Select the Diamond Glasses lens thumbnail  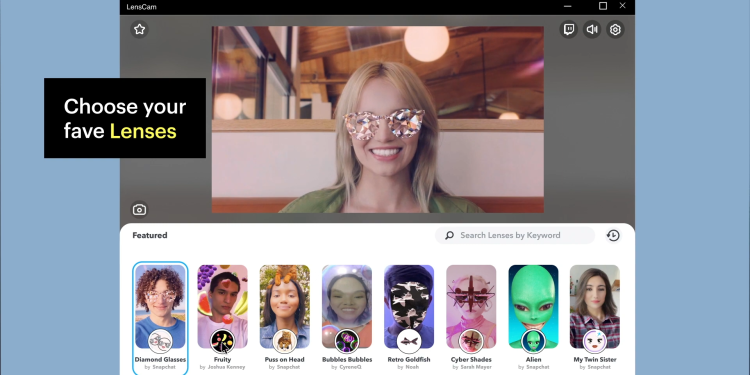160,307
